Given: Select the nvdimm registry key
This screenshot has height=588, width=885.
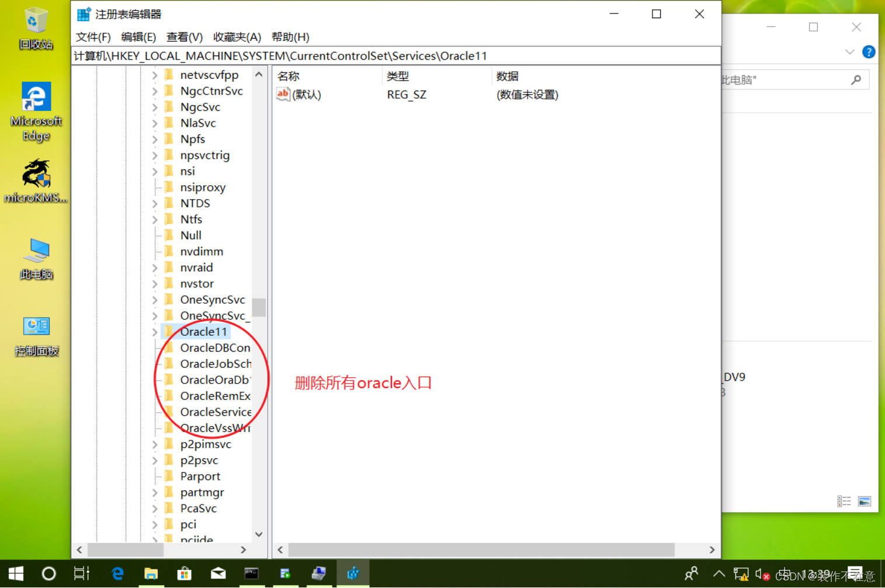Looking at the screenshot, I should 202,252.
